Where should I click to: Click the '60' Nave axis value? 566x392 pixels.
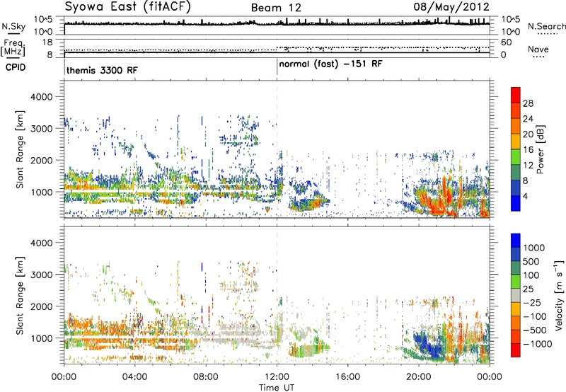coord(506,42)
